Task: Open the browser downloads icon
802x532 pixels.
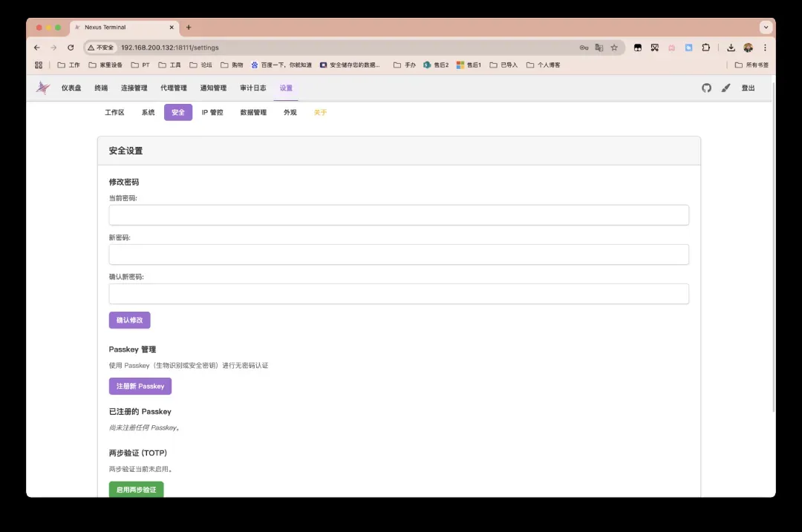Action: 731,47
